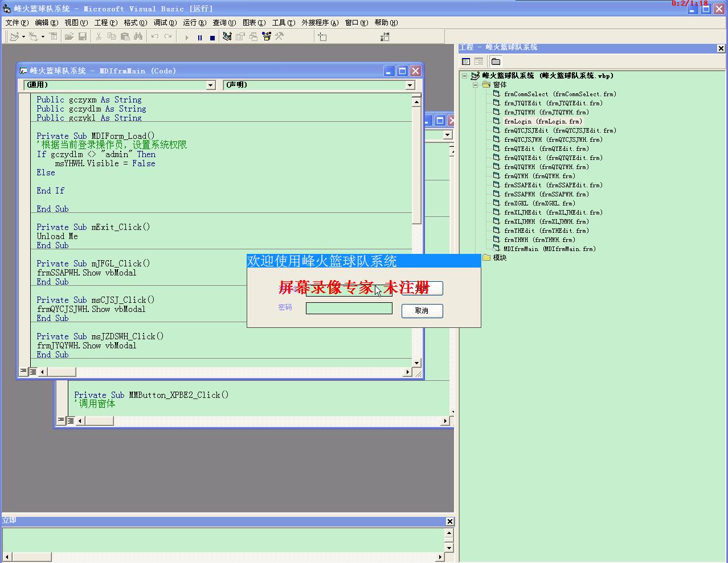This screenshot has width=728, height=563.
Task: Collapse the 峰火篮球队系统.vbp project node
Action: (465, 76)
